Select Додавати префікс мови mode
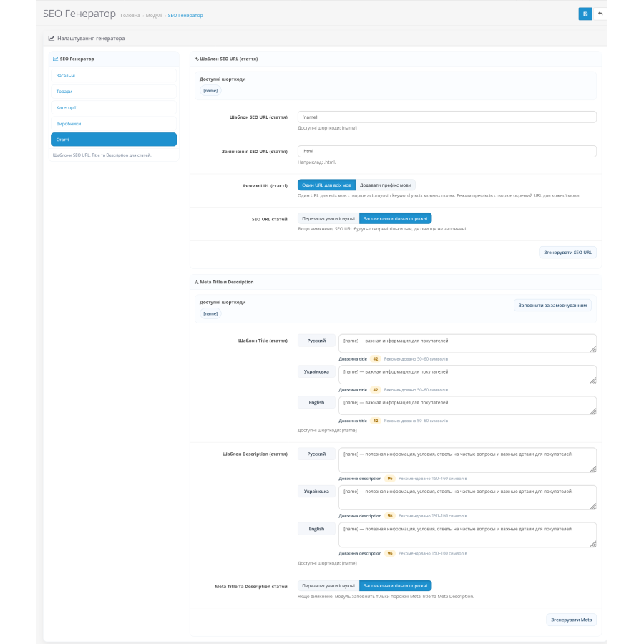The image size is (644, 644). click(x=385, y=185)
